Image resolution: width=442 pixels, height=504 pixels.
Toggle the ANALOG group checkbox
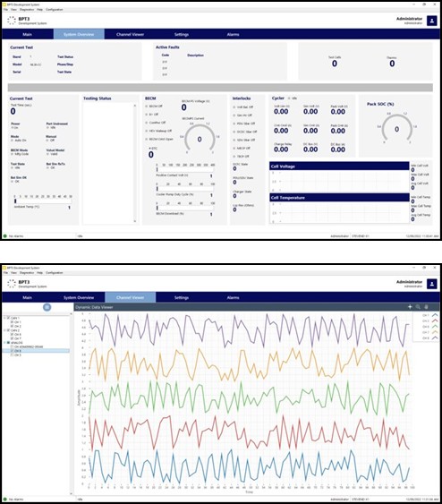pyautogui.click(x=8, y=343)
